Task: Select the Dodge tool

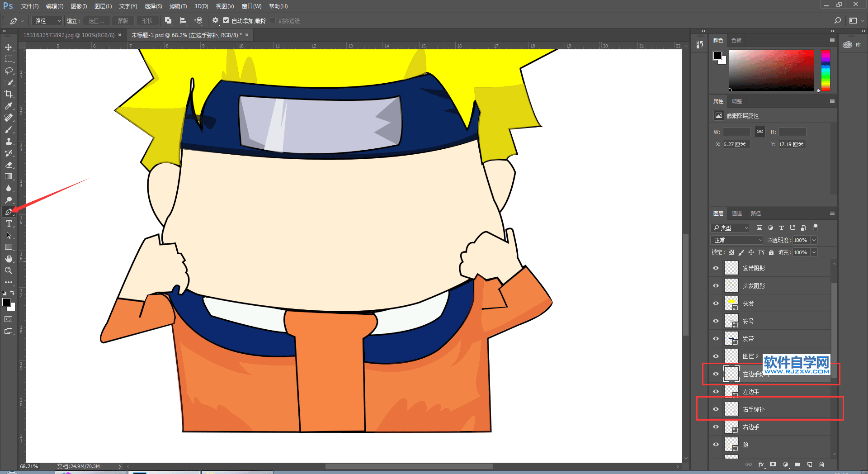Action: (9, 200)
